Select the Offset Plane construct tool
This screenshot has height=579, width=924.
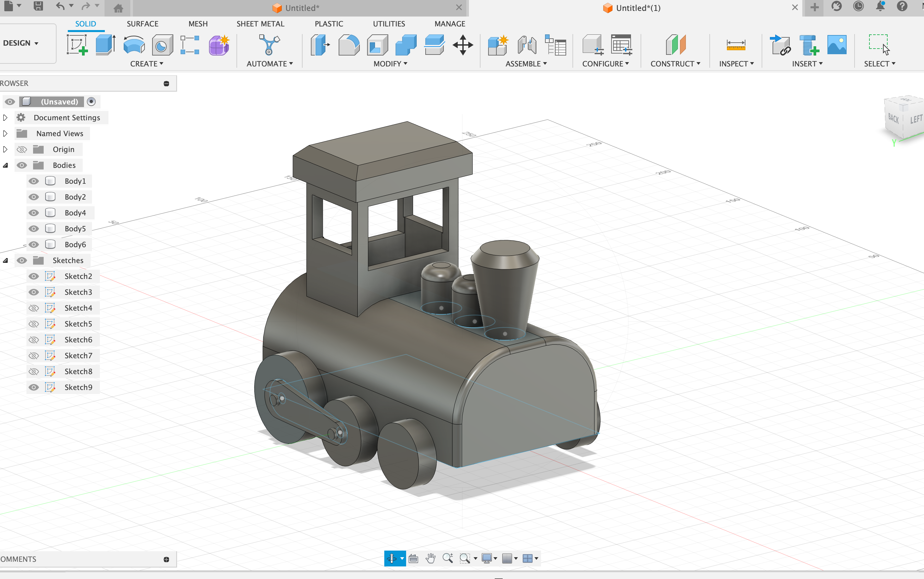click(x=676, y=45)
